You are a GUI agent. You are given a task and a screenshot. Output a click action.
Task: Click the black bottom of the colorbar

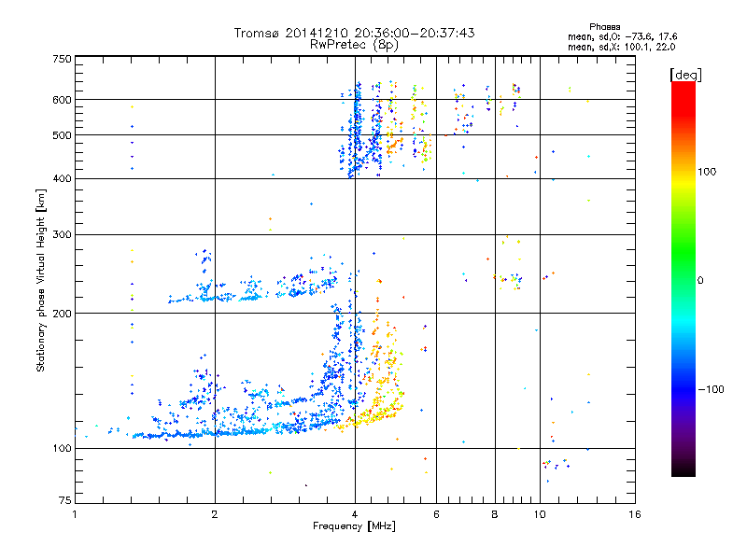click(684, 469)
